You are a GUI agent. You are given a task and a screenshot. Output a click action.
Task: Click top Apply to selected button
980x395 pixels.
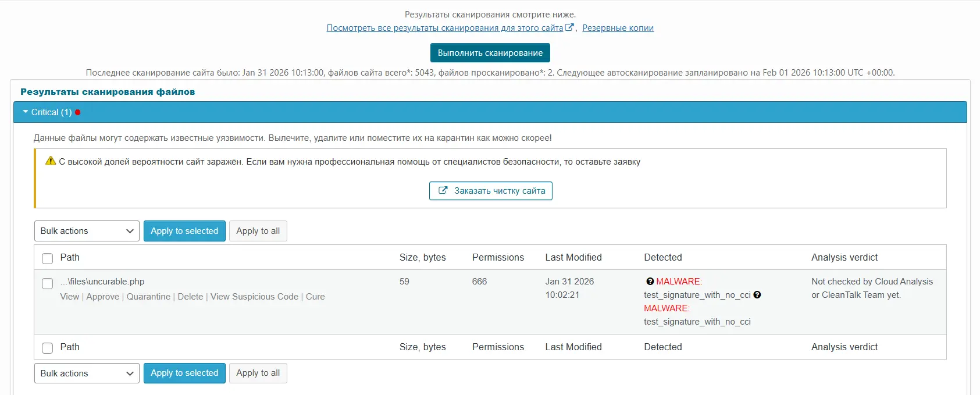[x=184, y=231]
